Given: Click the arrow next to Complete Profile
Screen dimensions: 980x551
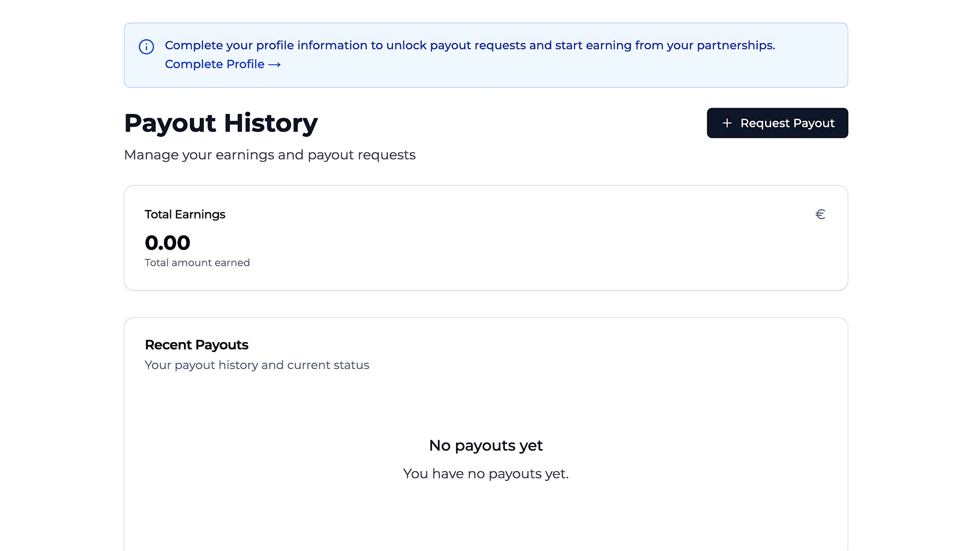Looking at the screenshot, I should 274,65.
